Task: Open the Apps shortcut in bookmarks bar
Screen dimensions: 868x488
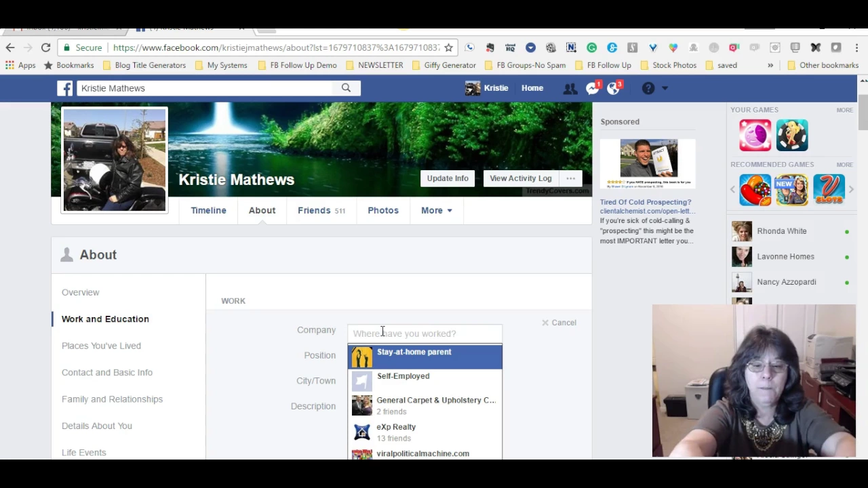Action: (20, 65)
